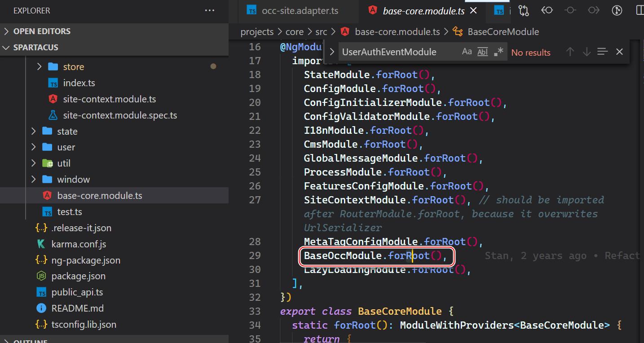
Task: Expand the util folder
Action: (34, 163)
